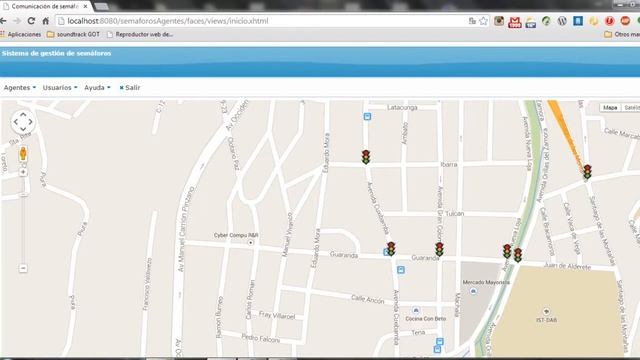Click the browser forward arrow
Screen dimensions: 640x360
17,20
